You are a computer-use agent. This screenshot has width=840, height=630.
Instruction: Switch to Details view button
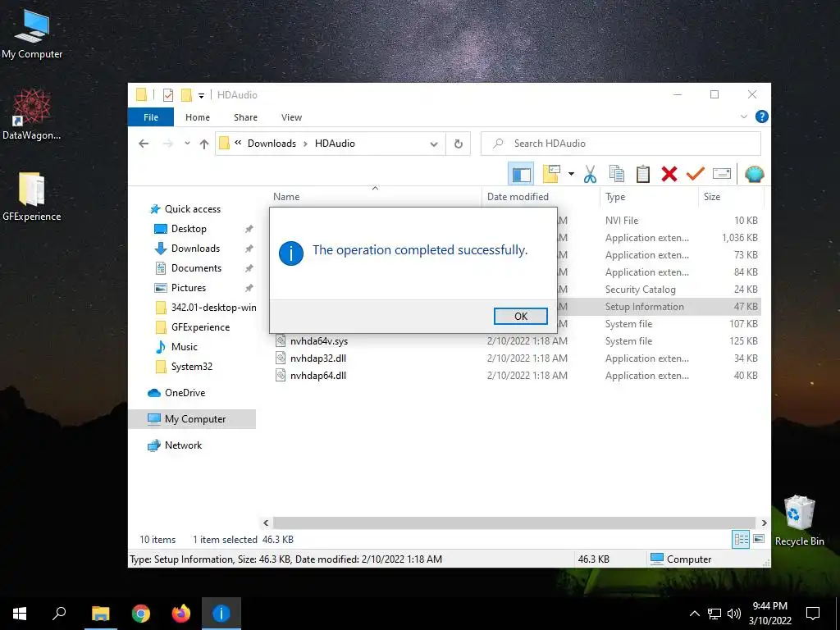(741, 540)
